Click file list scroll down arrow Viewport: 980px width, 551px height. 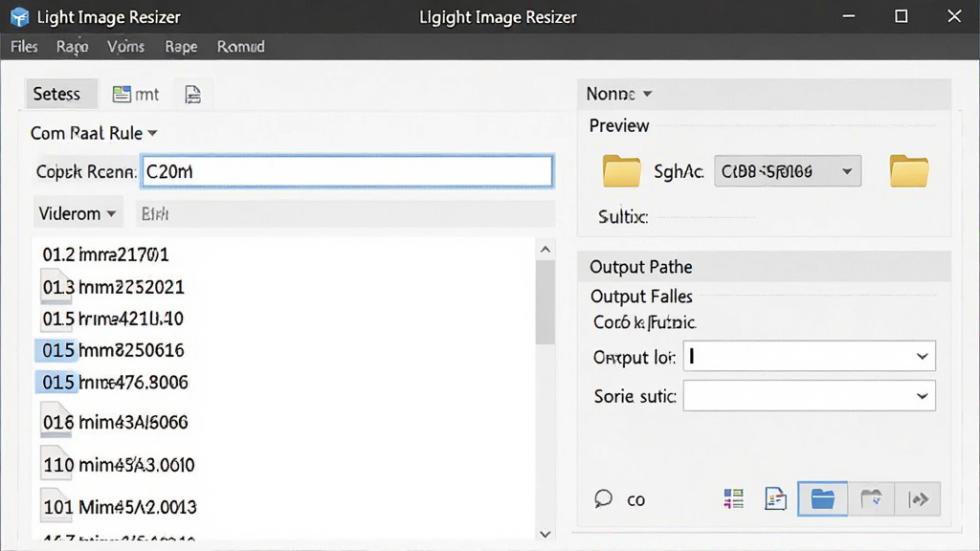[x=545, y=534]
